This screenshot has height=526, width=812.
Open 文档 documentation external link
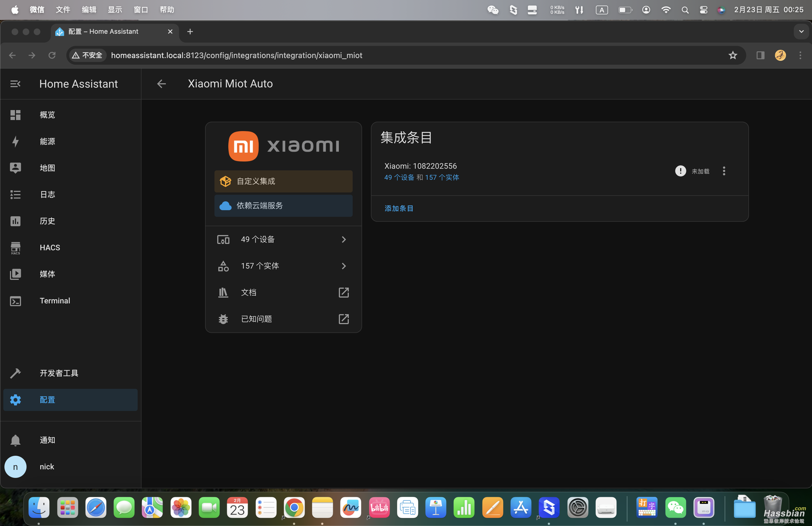click(283, 293)
